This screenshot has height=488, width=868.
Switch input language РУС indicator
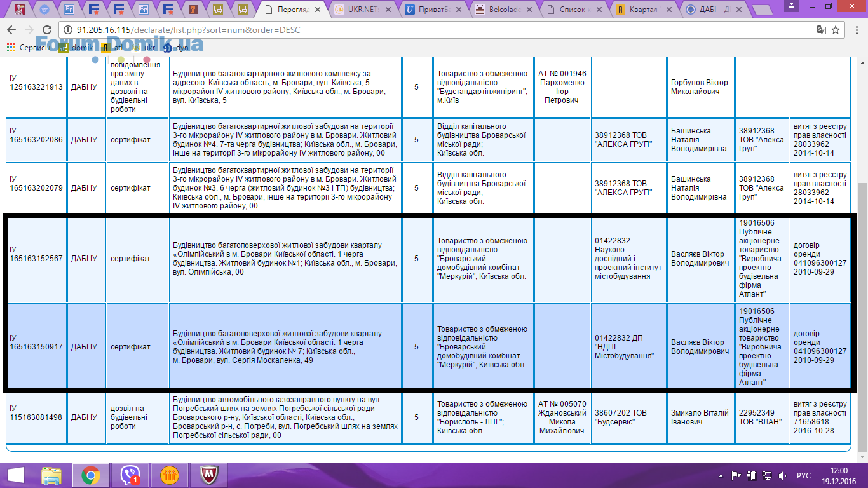pyautogui.click(x=804, y=475)
